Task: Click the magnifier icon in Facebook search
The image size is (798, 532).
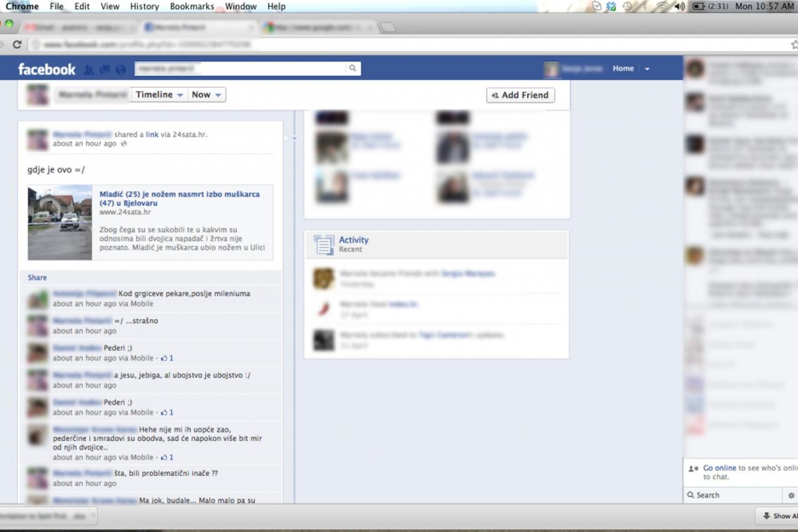Action: [x=353, y=69]
